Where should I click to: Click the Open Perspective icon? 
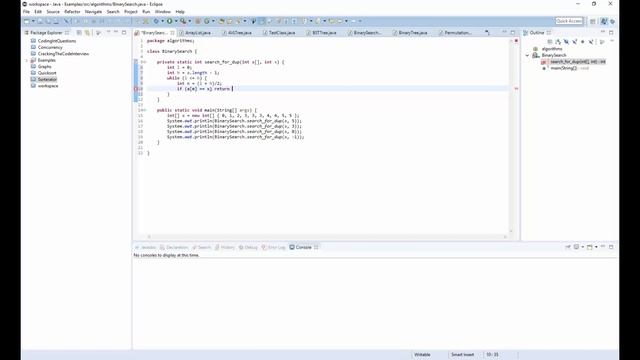pyautogui.click(x=593, y=21)
